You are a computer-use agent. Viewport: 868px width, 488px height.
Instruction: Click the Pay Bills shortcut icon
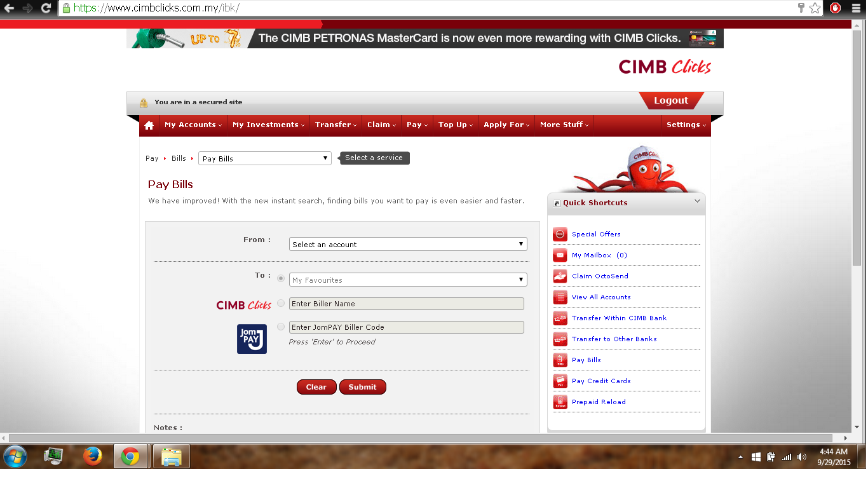(560, 360)
